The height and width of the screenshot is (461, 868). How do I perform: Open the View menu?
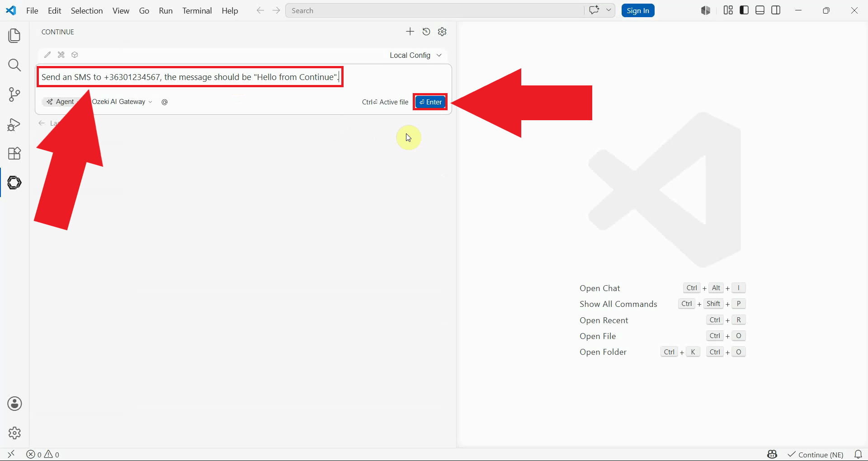[x=121, y=10]
